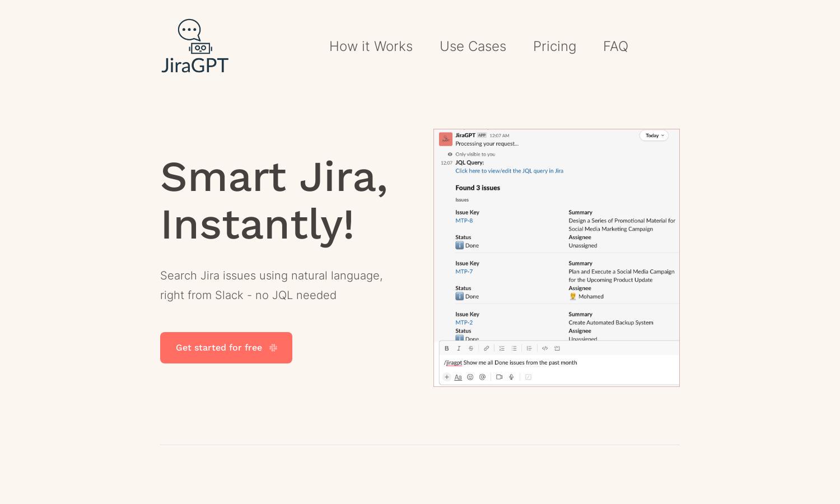Click the Done status icon for MTP-7
The image size is (840, 504).
pos(459,296)
